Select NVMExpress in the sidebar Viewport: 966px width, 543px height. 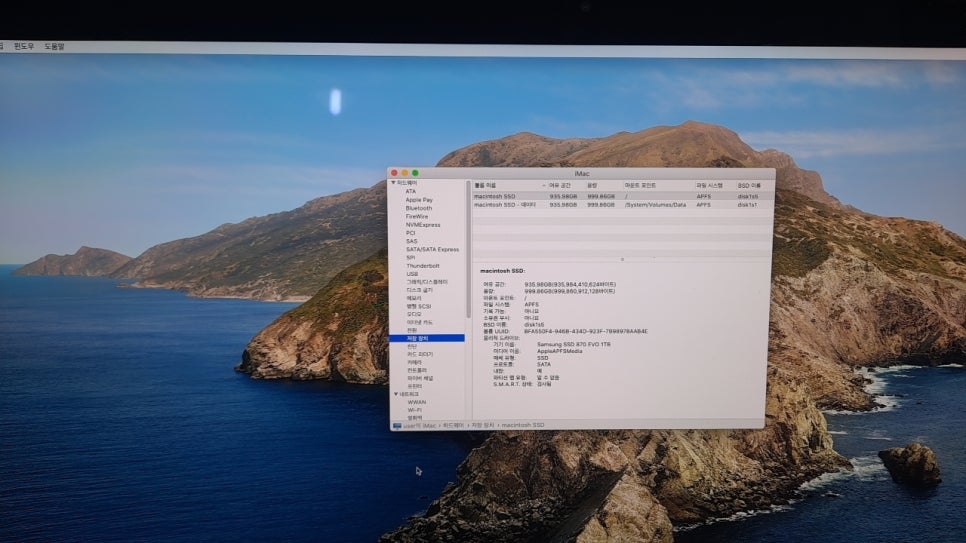(423, 225)
